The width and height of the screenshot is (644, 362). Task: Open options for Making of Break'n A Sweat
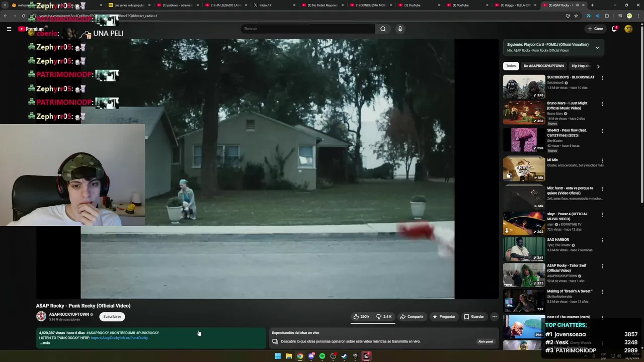602,292
